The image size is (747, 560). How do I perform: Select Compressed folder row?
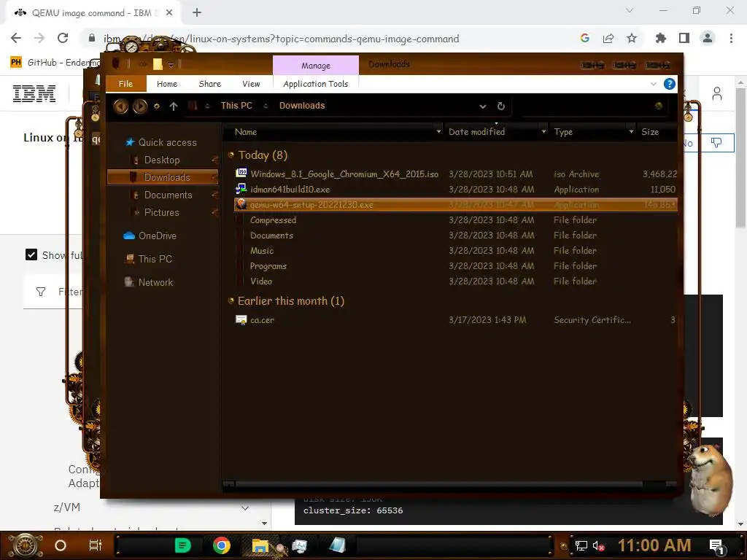click(x=455, y=220)
